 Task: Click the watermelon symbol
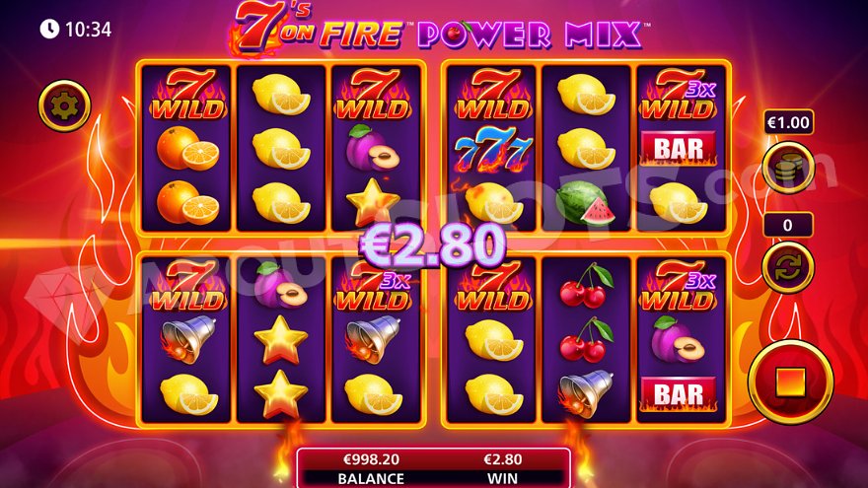586,203
